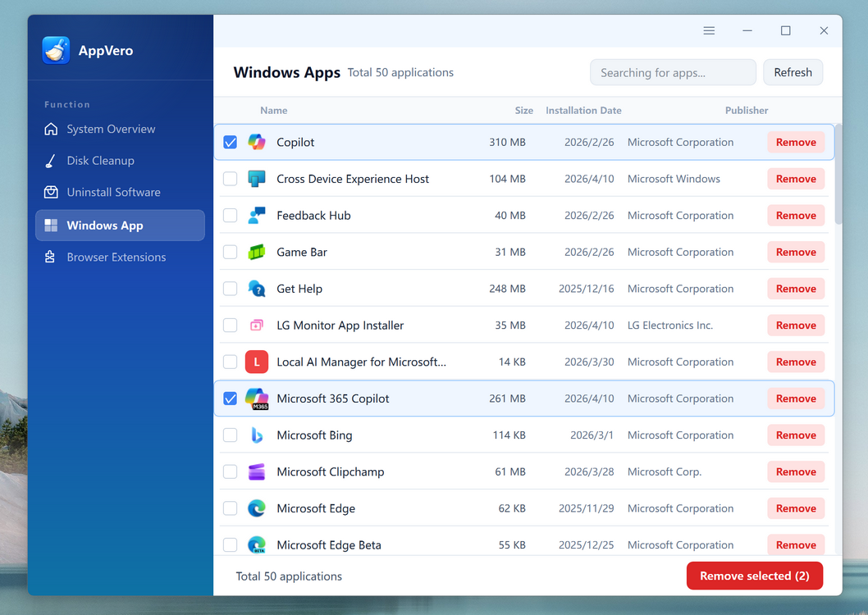Image resolution: width=868 pixels, height=615 pixels.
Task: Click the AppVero logo icon
Action: tap(57, 50)
